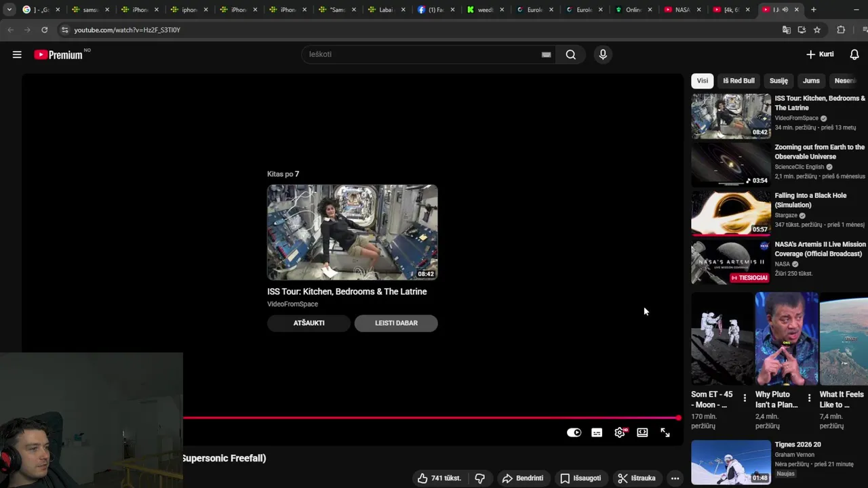The image size is (868, 488).
Task: Open NASA's Artemis II Live Mission title
Action: pyautogui.click(x=821, y=249)
